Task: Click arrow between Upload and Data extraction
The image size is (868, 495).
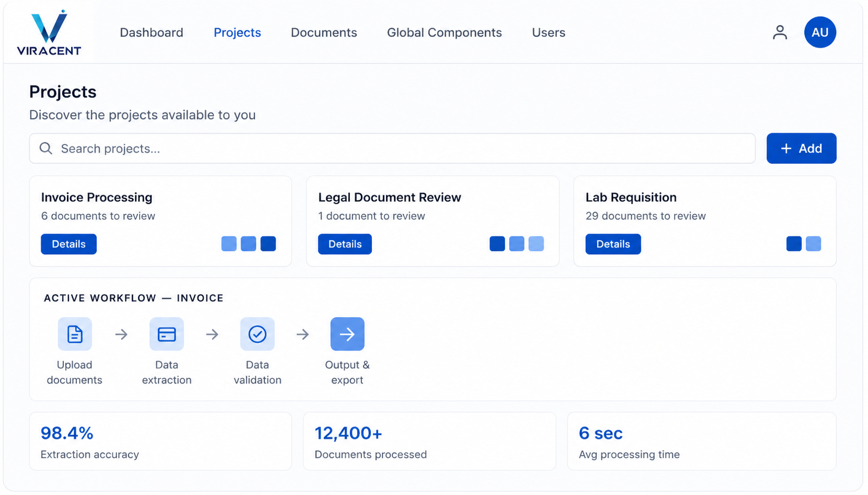Action: tap(121, 334)
